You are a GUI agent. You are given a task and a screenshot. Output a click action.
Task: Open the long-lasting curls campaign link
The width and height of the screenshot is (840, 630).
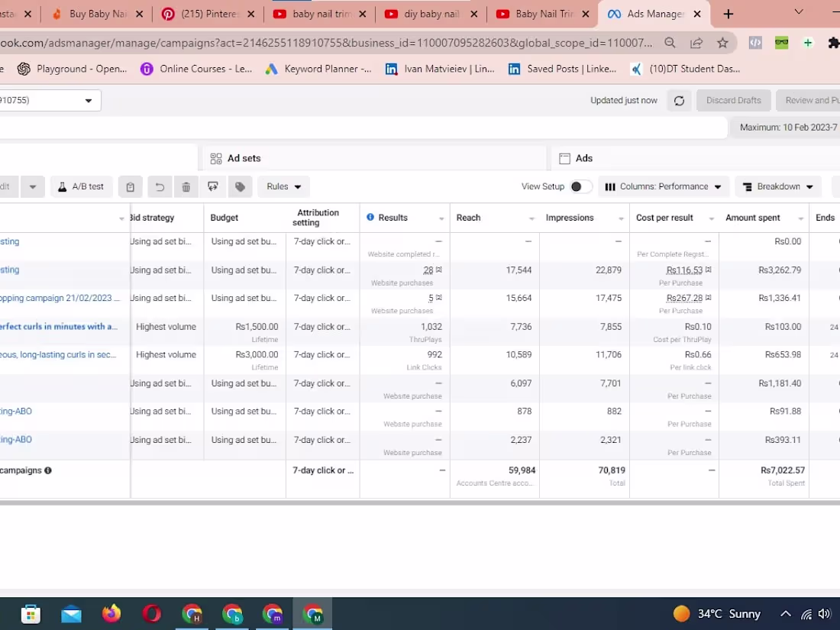[58, 354]
